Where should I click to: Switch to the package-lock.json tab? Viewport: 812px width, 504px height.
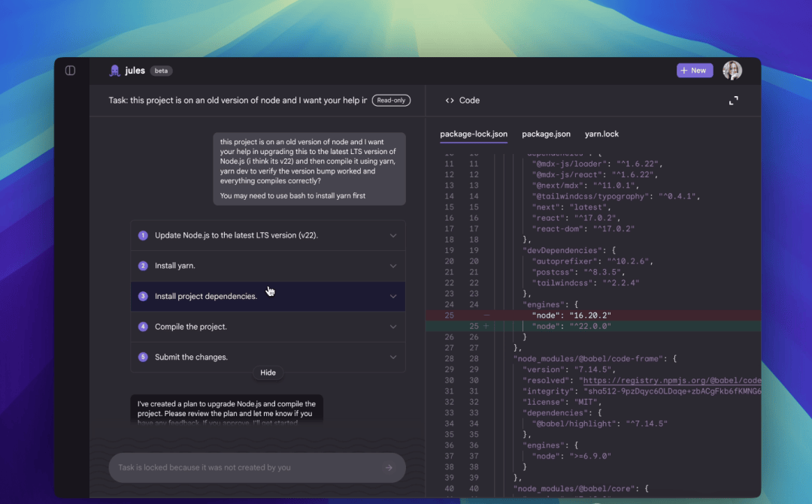pos(474,134)
